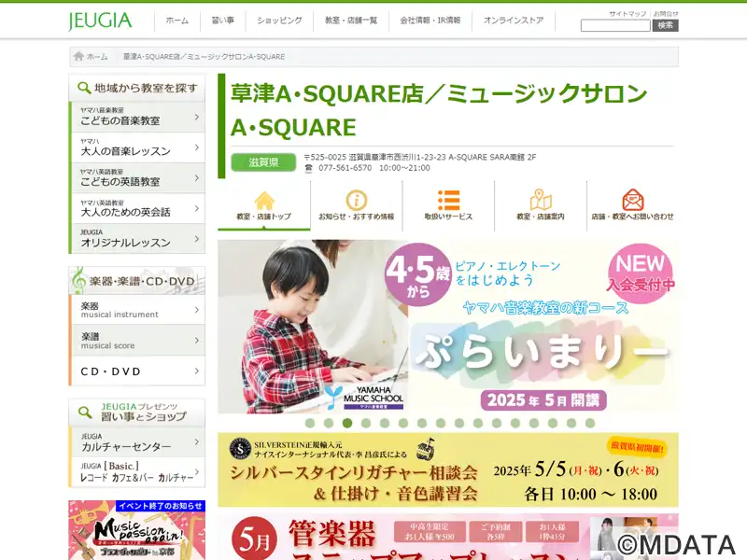Open the home icon in breadcrumb
Viewport: 747px width, 560px height.
point(78,56)
